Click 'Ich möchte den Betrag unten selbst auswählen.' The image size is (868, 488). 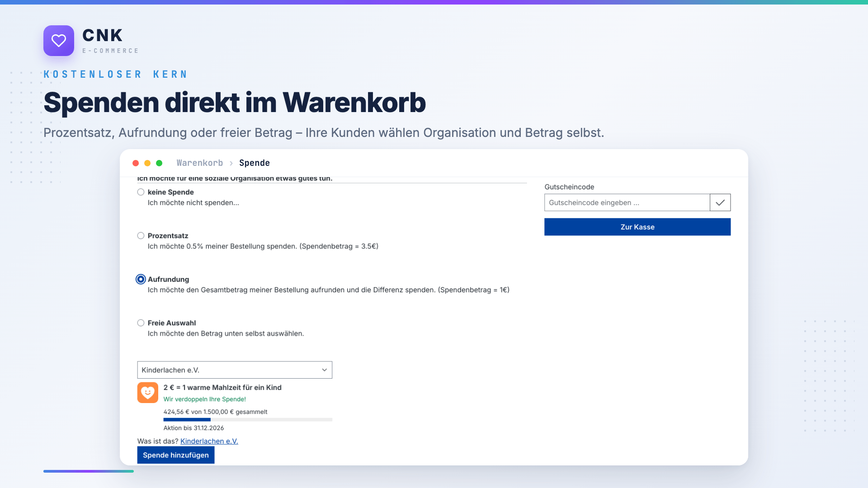(226, 333)
